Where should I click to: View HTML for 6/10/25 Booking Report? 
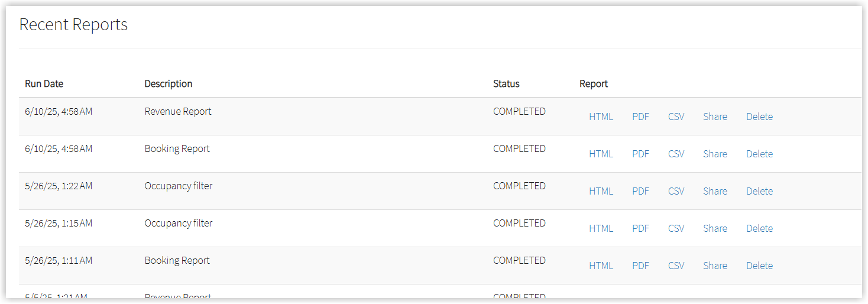[601, 154]
